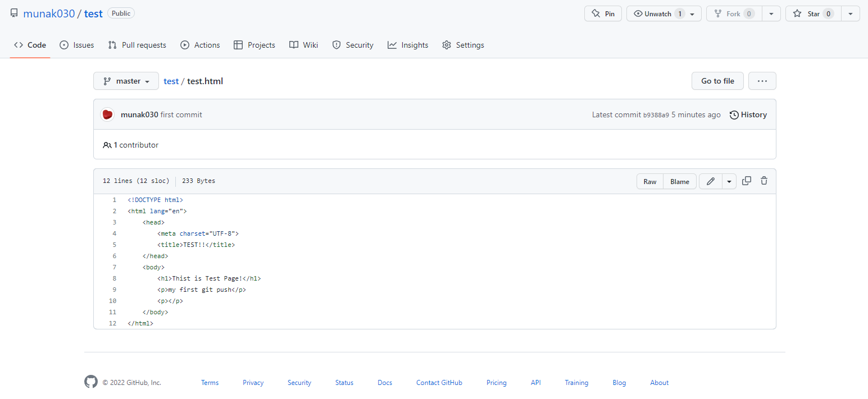Viewport: 868px width, 399px height.
Task: View the Insights tab
Action: pos(408,45)
